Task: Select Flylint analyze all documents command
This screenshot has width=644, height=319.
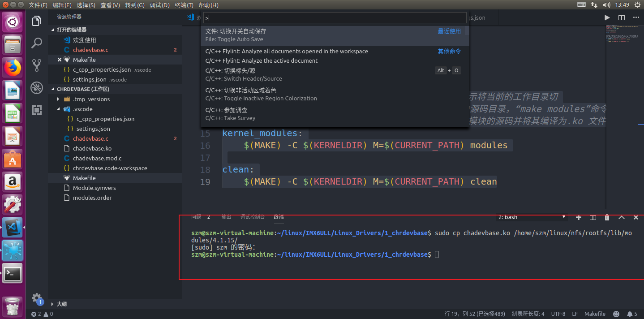Action: (335, 52)
